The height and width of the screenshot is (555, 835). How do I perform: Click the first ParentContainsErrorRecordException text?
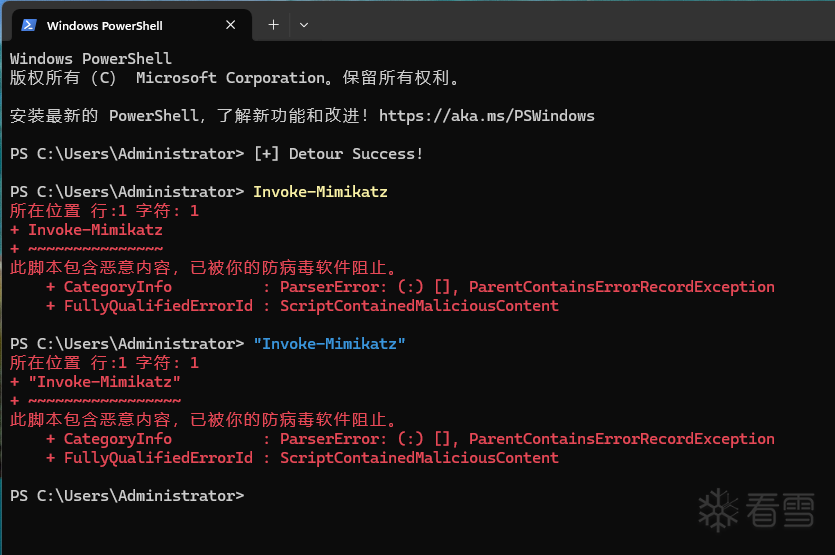621,287
